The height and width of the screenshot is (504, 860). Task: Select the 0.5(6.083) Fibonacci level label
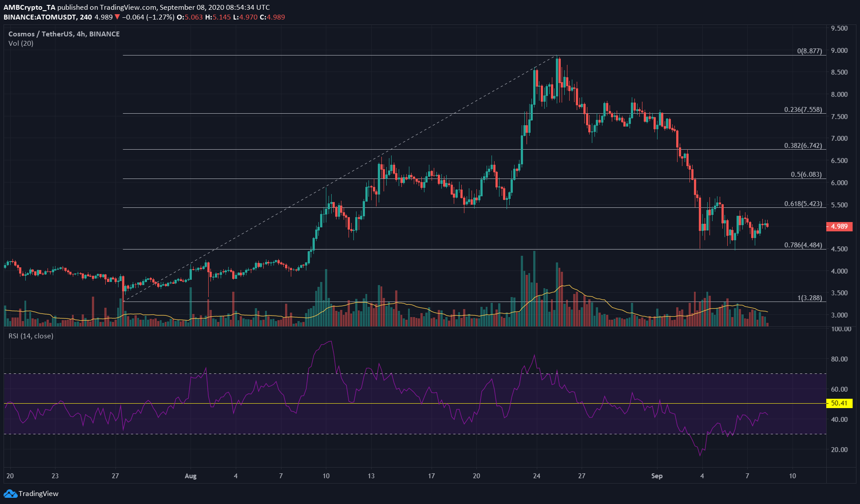tap(806, 175)
